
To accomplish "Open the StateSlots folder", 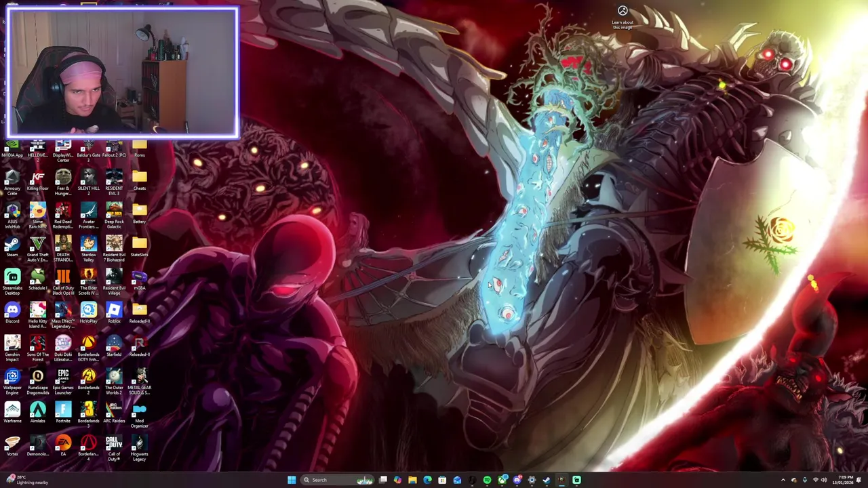I will (139, 247).
